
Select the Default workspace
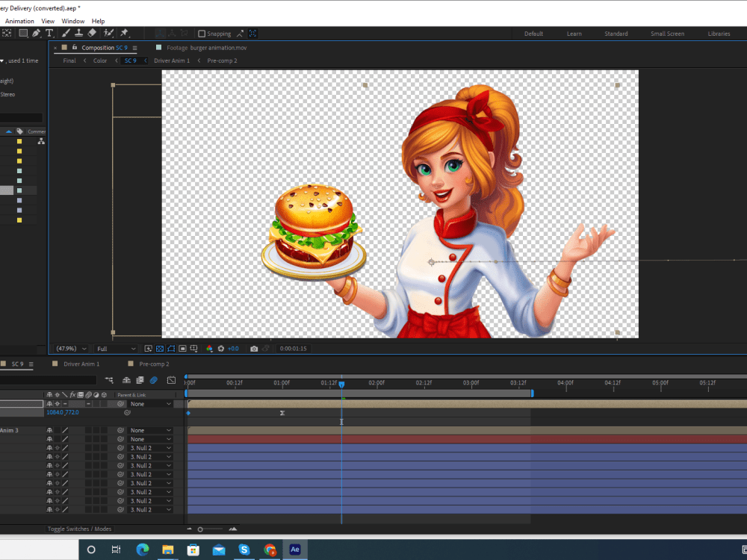point(533,34)
